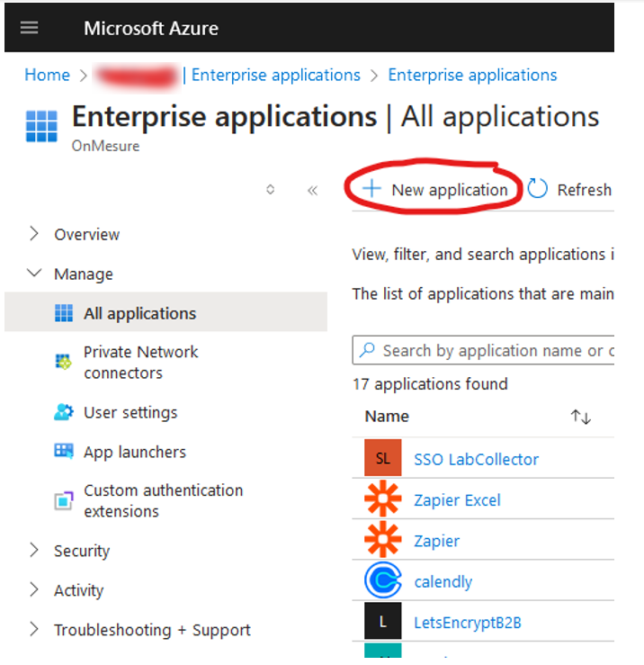
Task: Click the Custom authentication extensions icon
Action: click(x=64, y=500)
